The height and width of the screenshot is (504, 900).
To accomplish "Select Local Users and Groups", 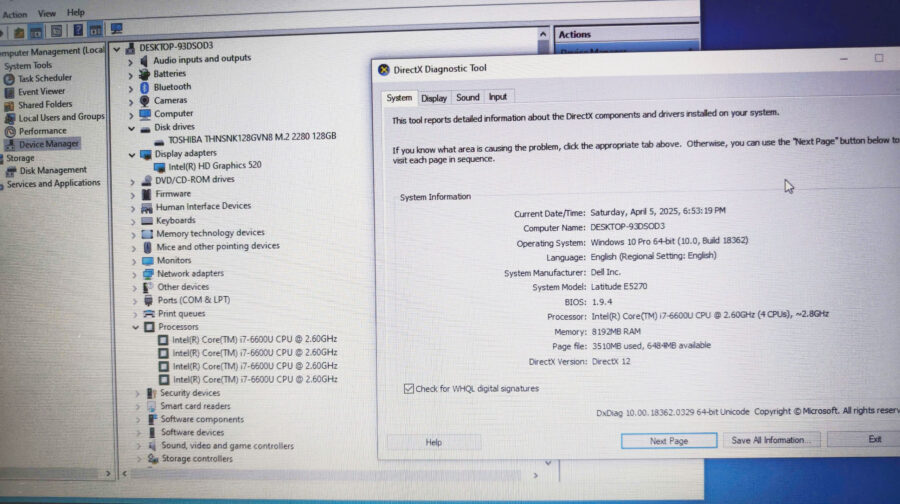I will pos(61,118).
